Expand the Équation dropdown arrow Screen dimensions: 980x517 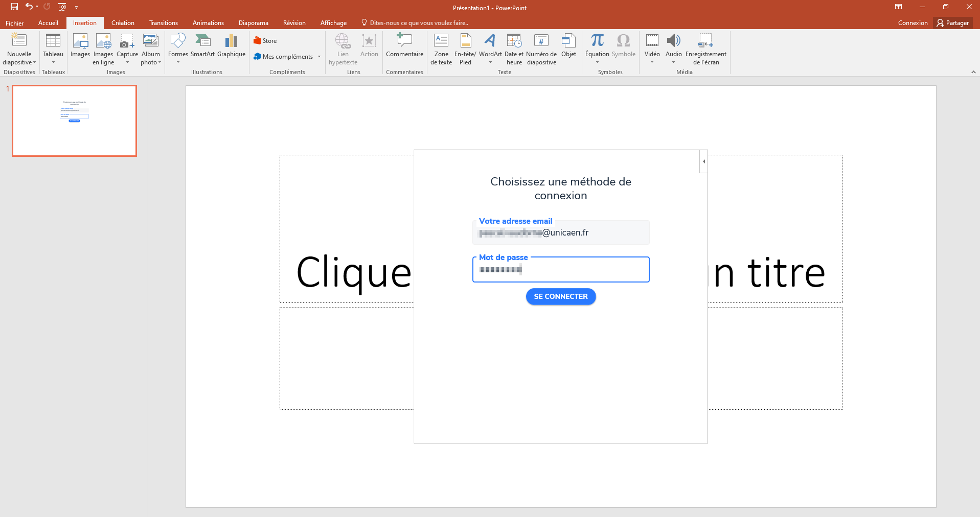[597, 62]
